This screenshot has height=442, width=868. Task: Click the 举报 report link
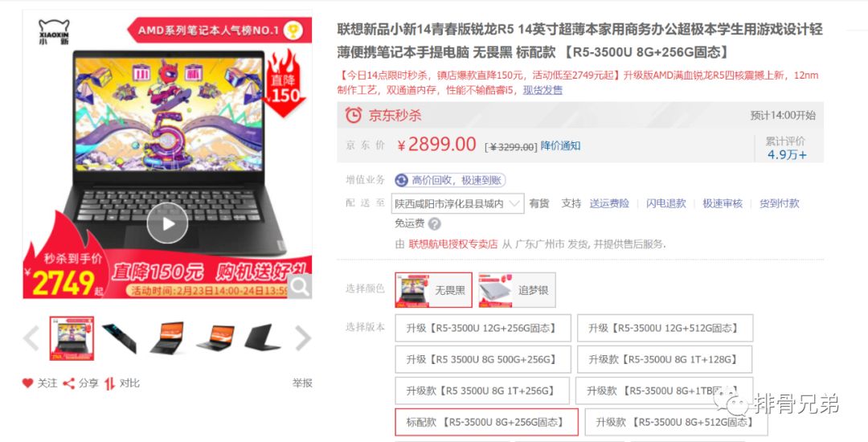click(302, 383)
